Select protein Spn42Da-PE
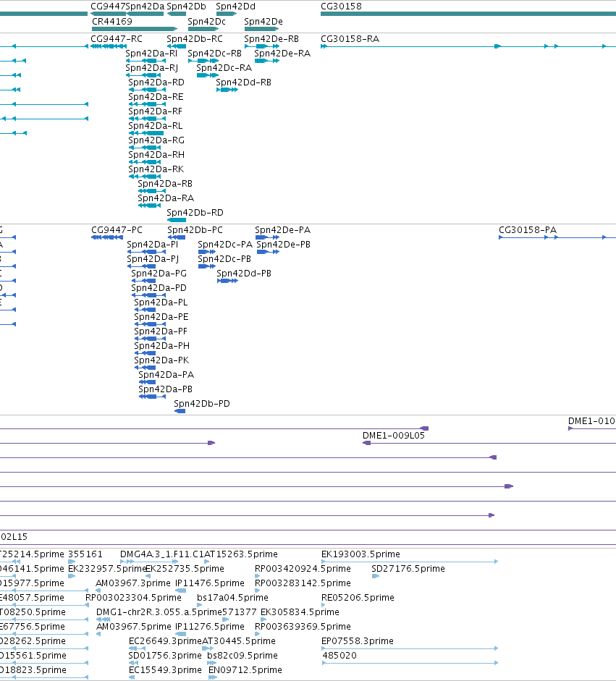616x681 pixels. [161, 316]
